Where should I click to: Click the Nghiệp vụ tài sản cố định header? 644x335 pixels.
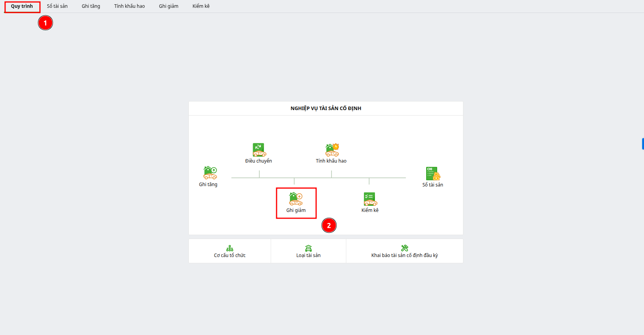coord(326,109)
